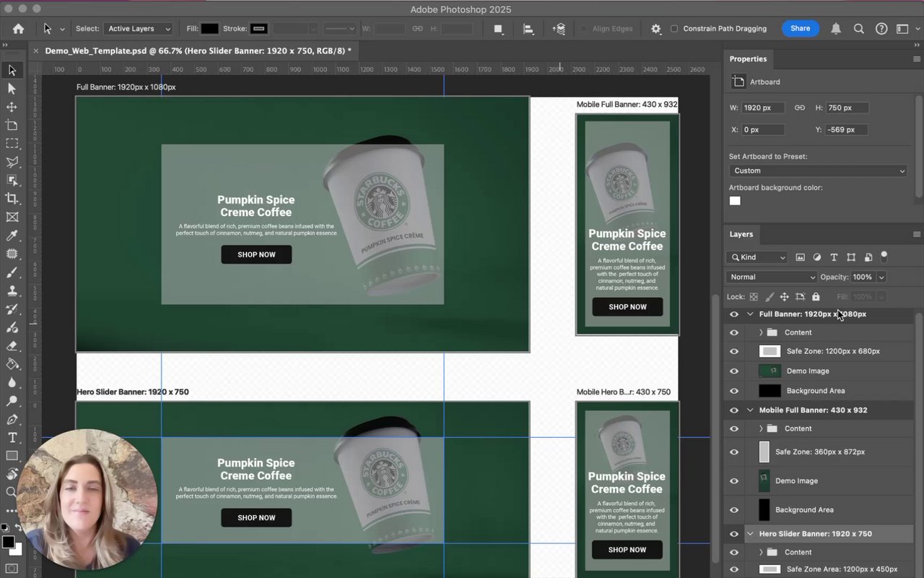Click the artboard width input field
Viewport: 924px width, 578px height.
[x=763, y=108]
